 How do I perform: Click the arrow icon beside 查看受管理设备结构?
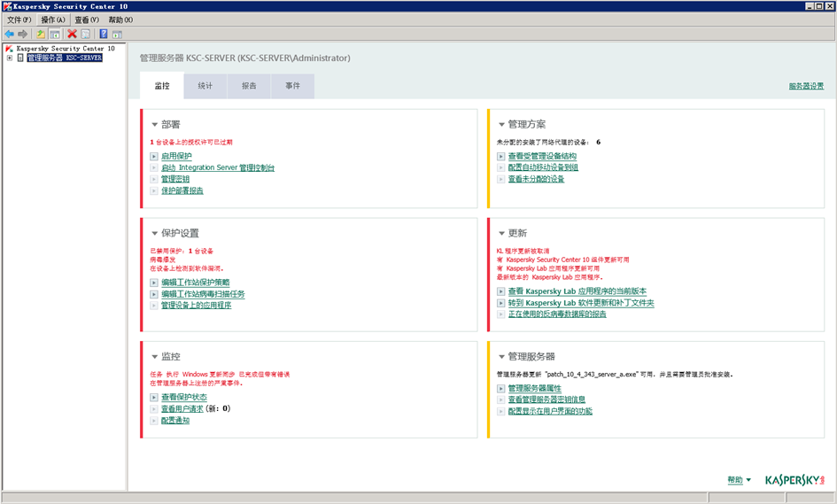(500, 157)
